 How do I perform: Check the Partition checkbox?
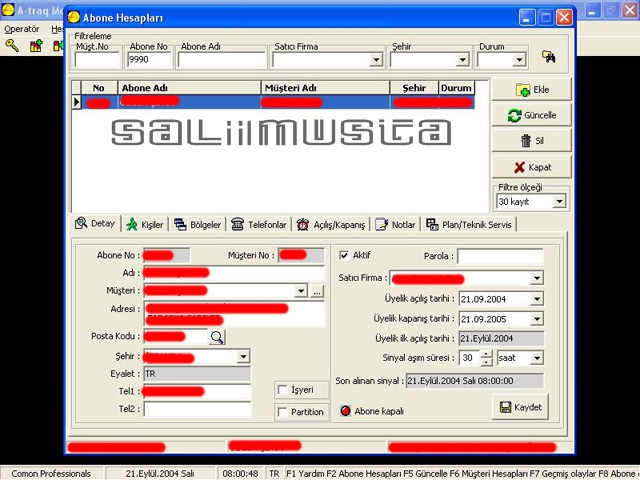pyautogui.click(x=282, y=411)
